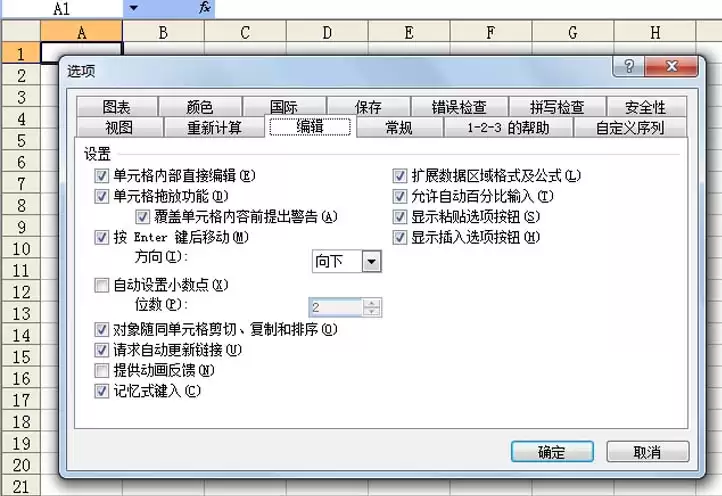
Task: Uncheck 显示粘贴选项按钮 checkbox
Action: (400, 217)
